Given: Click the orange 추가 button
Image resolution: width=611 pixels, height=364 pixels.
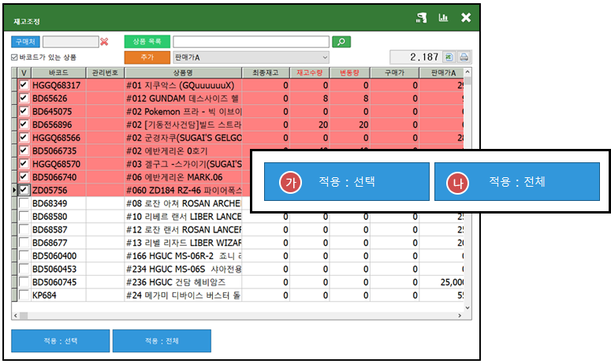Looking at the screenshot, I should click(147, 58).
